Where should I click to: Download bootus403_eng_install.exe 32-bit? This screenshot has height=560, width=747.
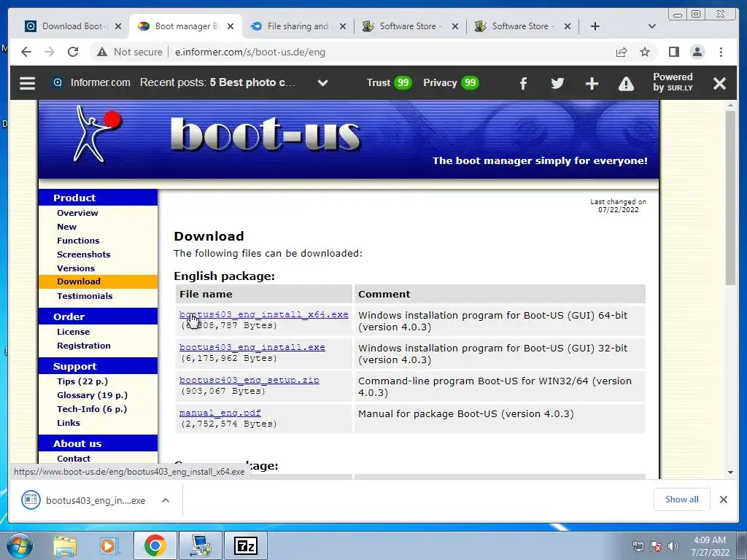click(252, 347)
